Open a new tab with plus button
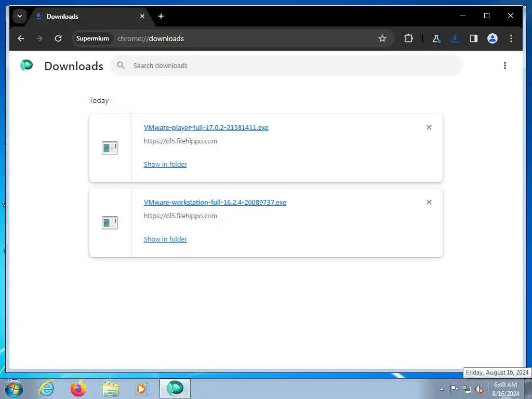Image resolution: width=532 pixels, height=399 pixels. (x=161, y=16)
